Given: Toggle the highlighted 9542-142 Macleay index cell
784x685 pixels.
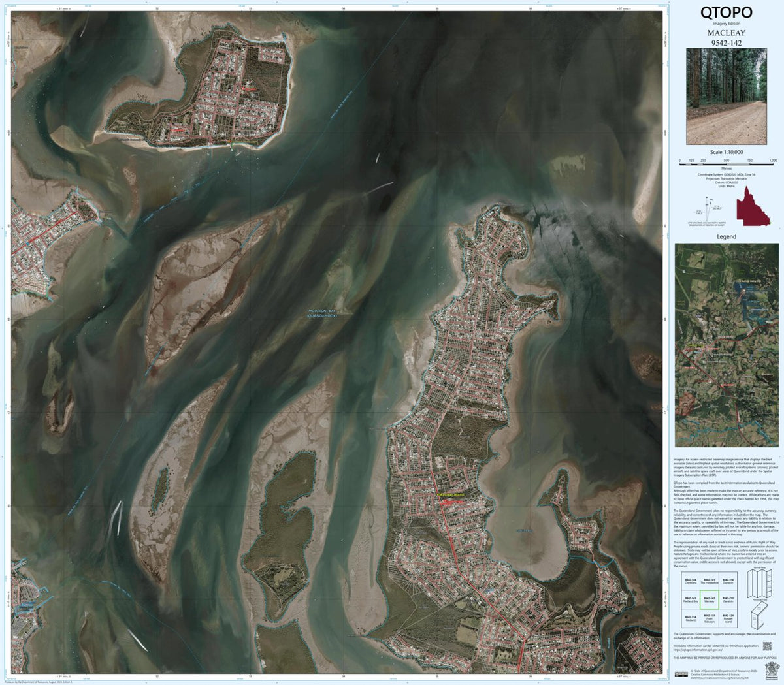Looking at the screenshot, I should coord(710,600).
